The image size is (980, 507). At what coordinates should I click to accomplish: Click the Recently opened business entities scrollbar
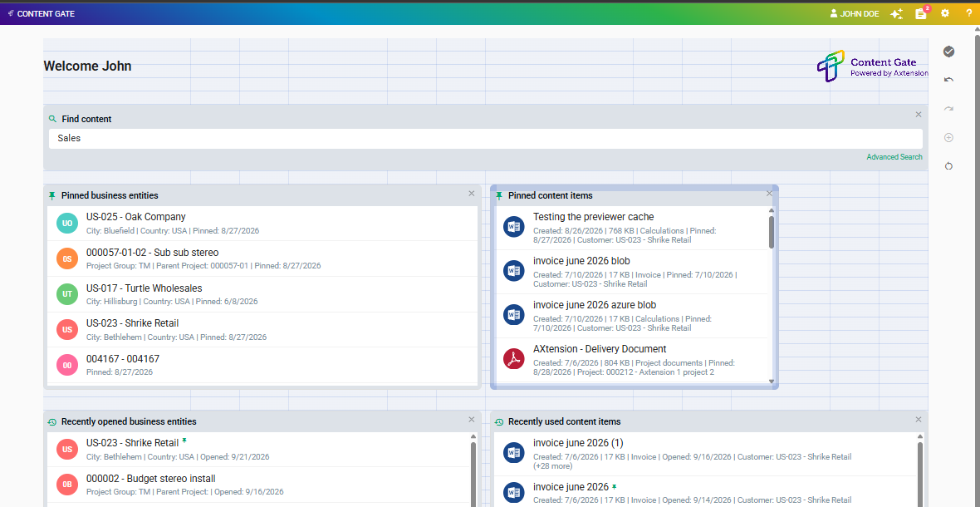pos(473,473)
